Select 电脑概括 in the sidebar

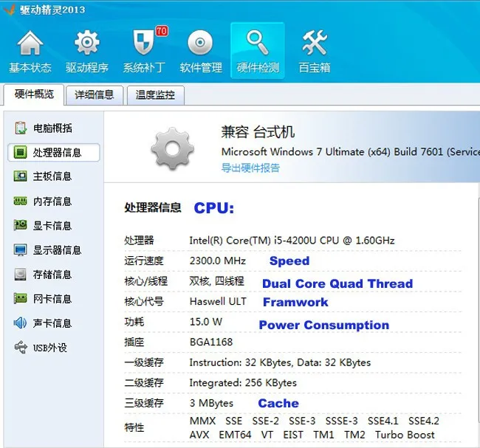(54, 128)
